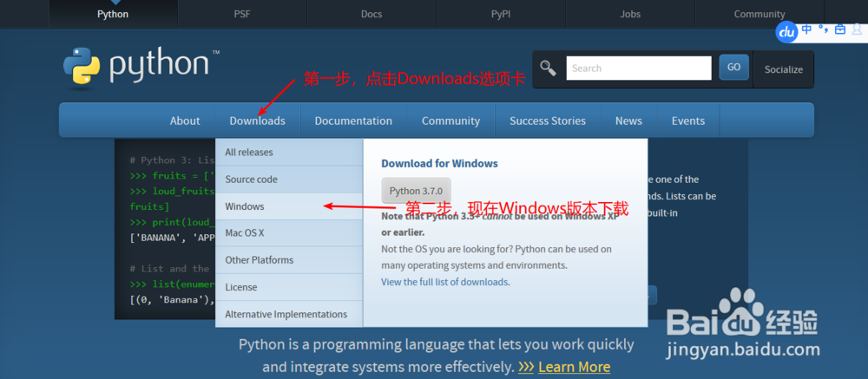The height and width of the screenshot is (379, 868).
Task: Open the License entry
Action: coord(289,287)
